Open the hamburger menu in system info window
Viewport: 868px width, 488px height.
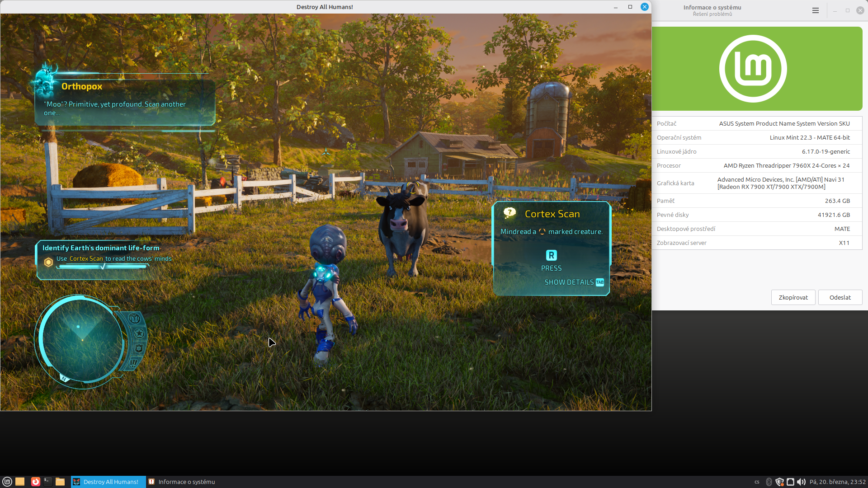tap(815, 10)
